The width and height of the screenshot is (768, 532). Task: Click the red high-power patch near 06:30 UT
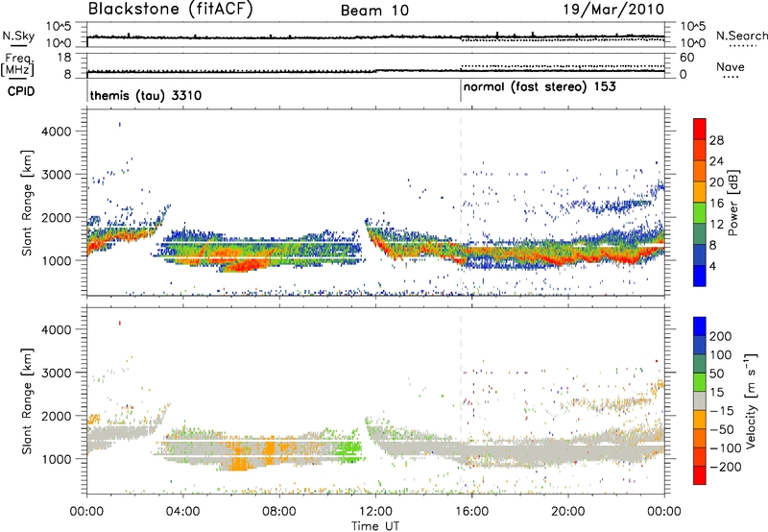(245, 265)
